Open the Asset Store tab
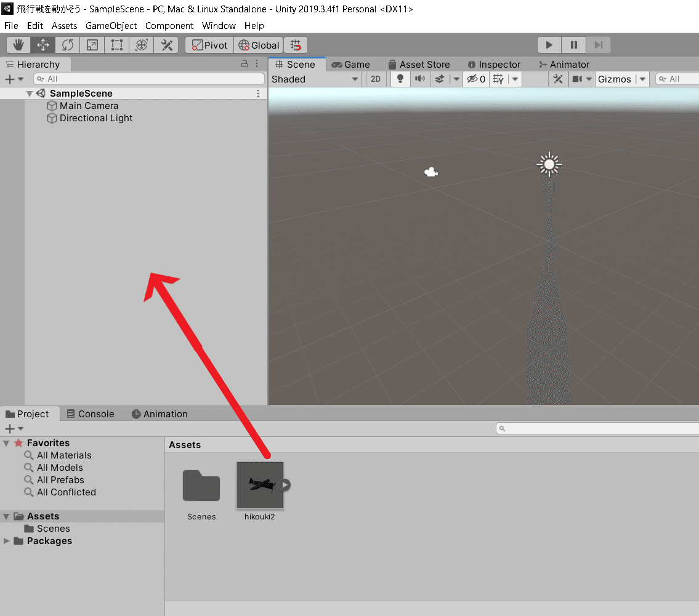Screen dimensions: 699x616 pos(419,64)
